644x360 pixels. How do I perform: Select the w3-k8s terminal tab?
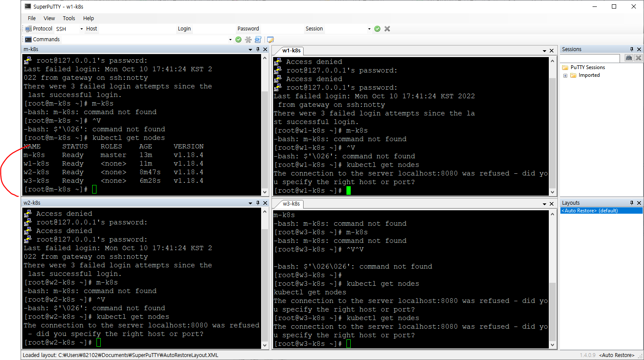click(292, 204)
